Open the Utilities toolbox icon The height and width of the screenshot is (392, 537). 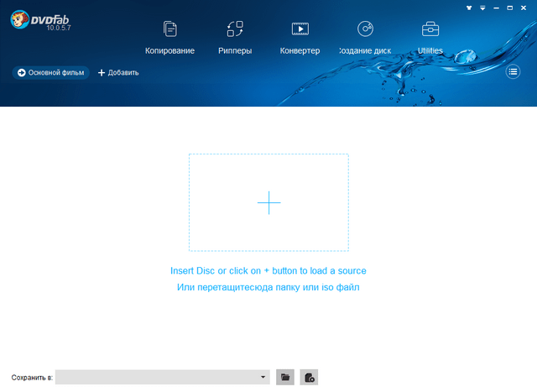point(430,29)
